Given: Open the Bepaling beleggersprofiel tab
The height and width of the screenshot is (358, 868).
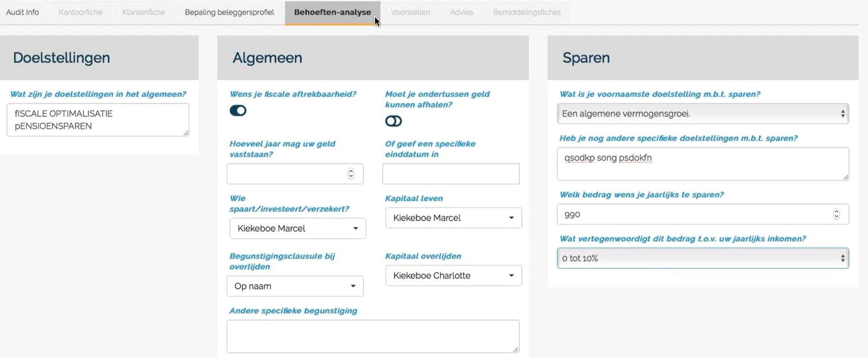Looking at the screenshot, I should tap(229, 12).
